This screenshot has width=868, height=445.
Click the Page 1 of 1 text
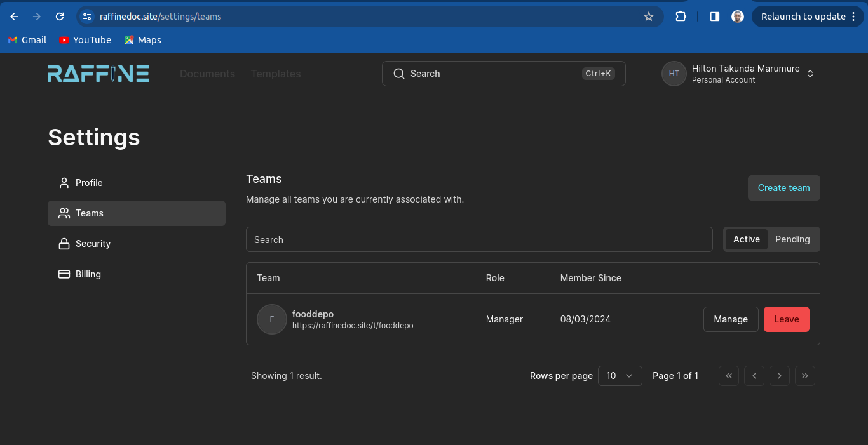(x=675, y=376)
